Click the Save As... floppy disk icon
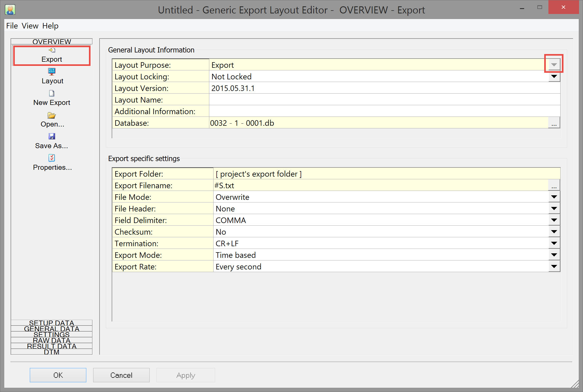 (x=52, y=136)
